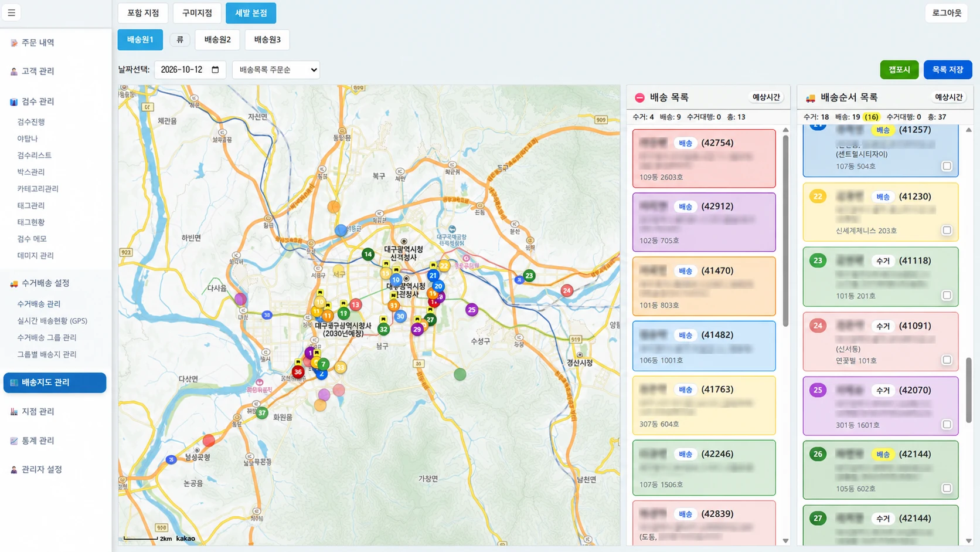Click the 지점 관리 sidebar icon
The width and height of the screenshot is (980, 552).
(x=14, y=412)
